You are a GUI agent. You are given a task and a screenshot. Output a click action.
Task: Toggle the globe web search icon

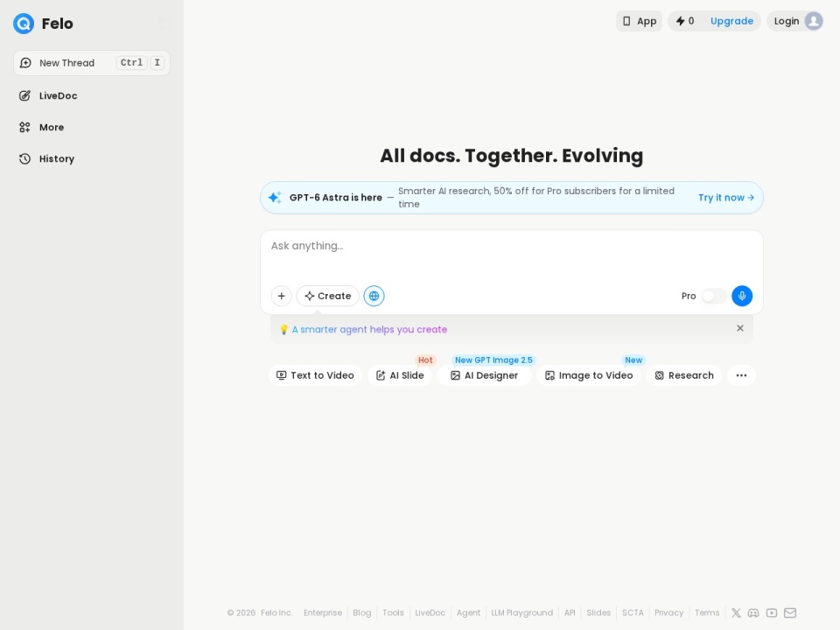(x=374, y=296)
